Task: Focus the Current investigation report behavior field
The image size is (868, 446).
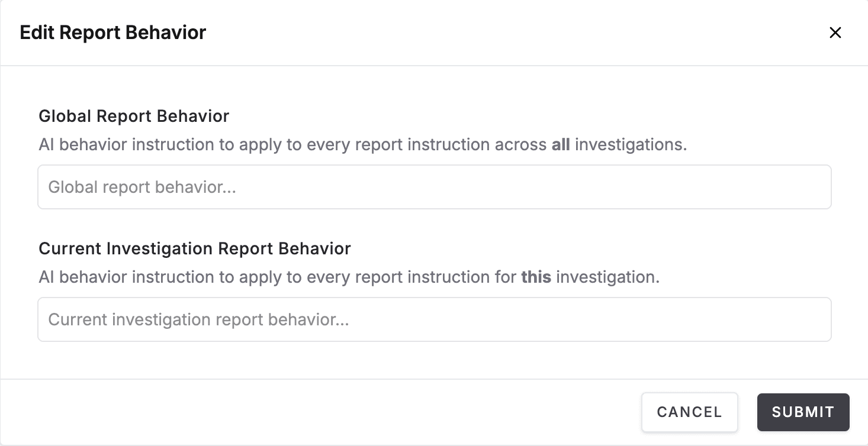Action: [435, 319]
